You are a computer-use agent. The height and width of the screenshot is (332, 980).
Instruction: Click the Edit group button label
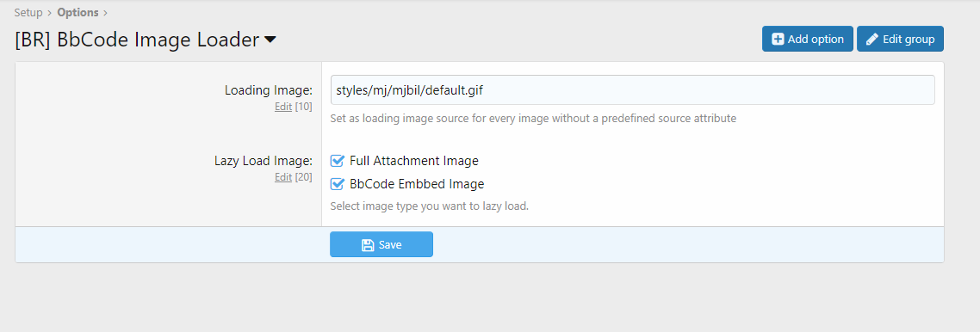909,40
